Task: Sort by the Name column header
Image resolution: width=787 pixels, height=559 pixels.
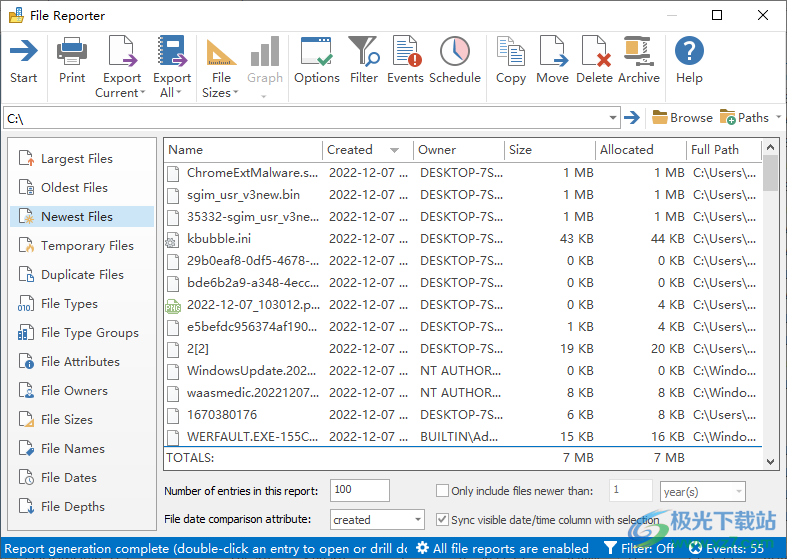Action: pos(243,150)
